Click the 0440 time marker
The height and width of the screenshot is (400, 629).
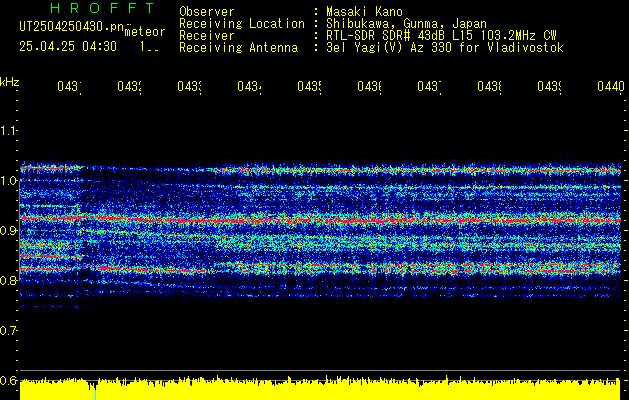click(611, 86)
